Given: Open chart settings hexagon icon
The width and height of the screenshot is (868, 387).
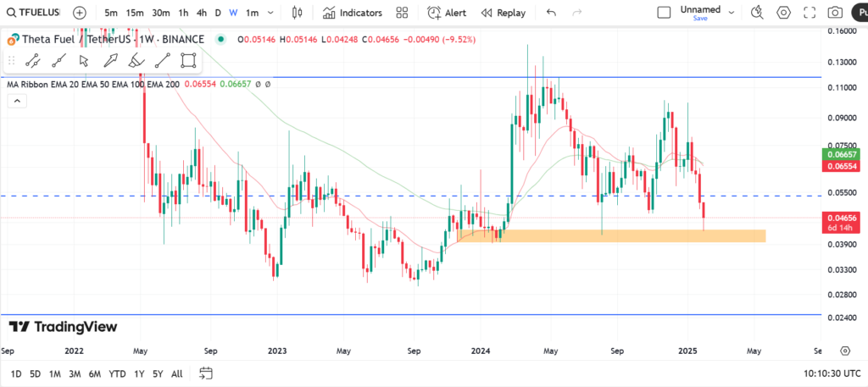Looking at the screenshot, I should coord(784,13).
